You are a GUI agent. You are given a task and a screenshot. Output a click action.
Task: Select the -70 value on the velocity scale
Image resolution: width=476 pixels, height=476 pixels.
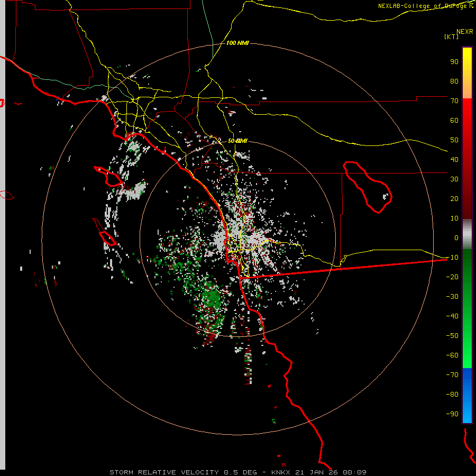452,375
